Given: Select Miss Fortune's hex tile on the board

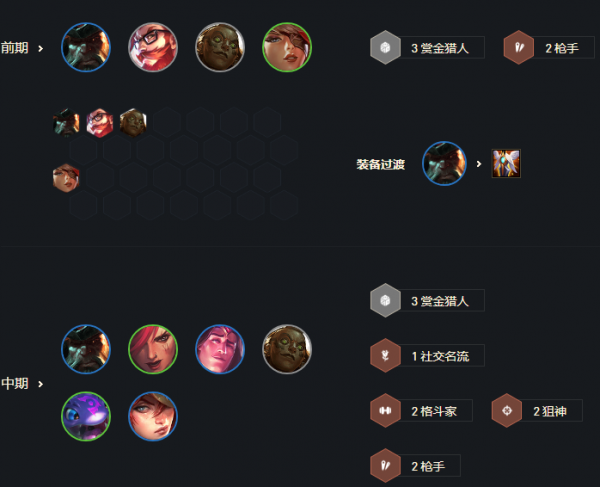Looking at the screenshot, I should [x=66, y=178].
